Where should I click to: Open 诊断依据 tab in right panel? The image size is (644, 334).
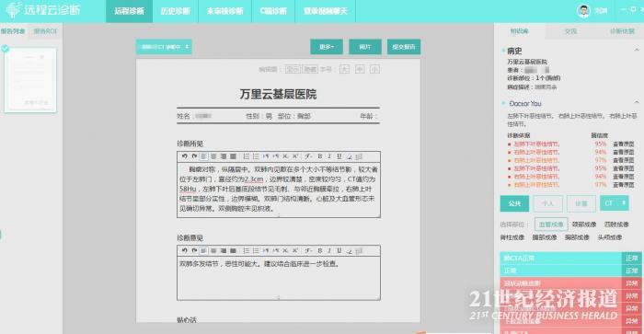click(x=622, y=31)
